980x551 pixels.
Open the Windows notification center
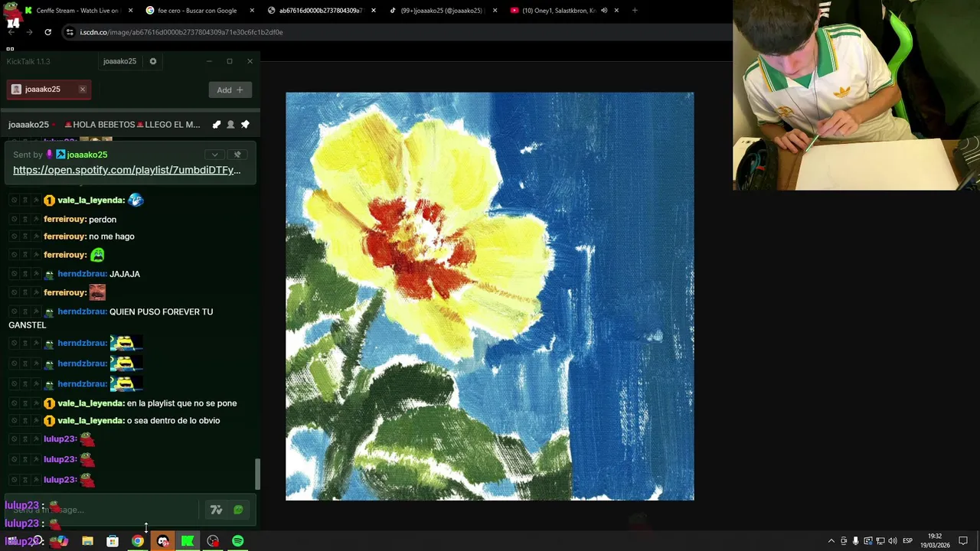tap(963, 541)
